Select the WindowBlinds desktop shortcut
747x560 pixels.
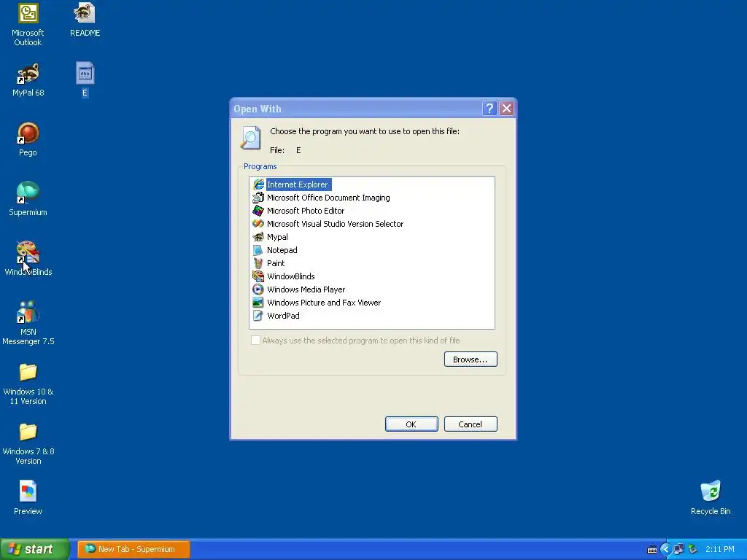28,259
